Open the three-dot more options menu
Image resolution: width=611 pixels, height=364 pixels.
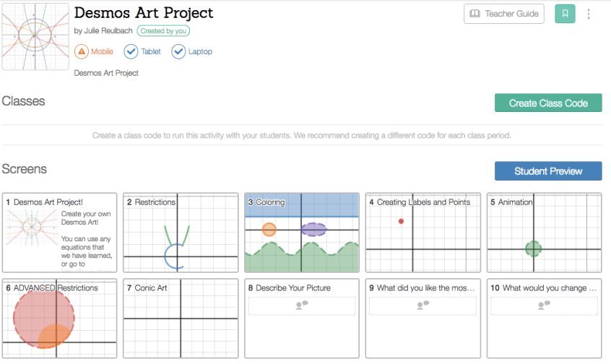click(589, 14)
